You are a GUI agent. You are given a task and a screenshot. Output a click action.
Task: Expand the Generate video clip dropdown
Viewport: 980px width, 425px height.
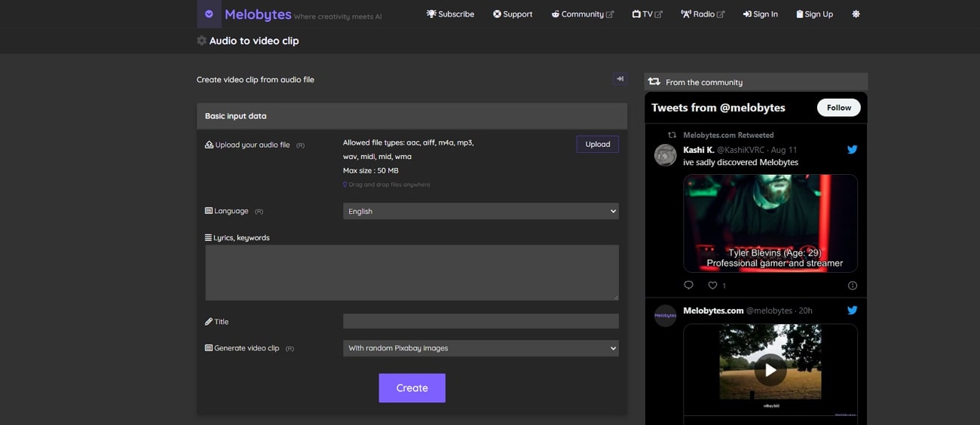click(x=481, y=348)
